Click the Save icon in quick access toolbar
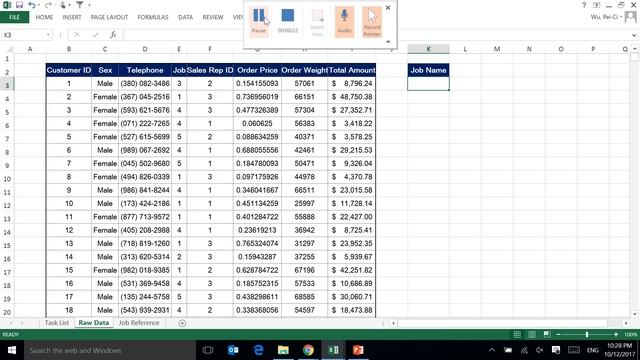This screenshot has height=360, width=640. (x=19, y=5)
